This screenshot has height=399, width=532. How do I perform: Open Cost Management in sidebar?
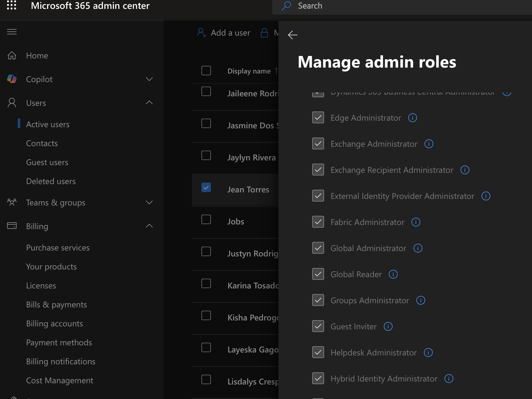[x=60, y=380]
